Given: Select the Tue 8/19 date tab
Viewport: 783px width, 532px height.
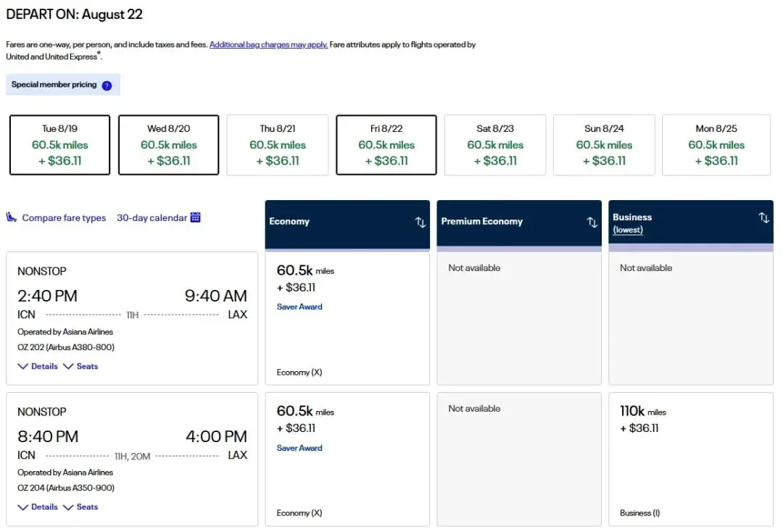Looking at the screenshot, I should [59, 145].
